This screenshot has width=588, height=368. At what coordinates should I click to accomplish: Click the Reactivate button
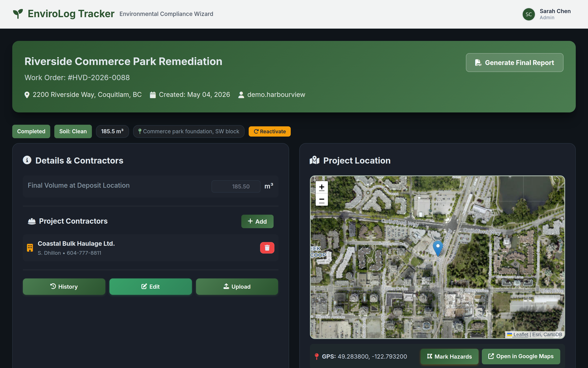tap(269, 131)
